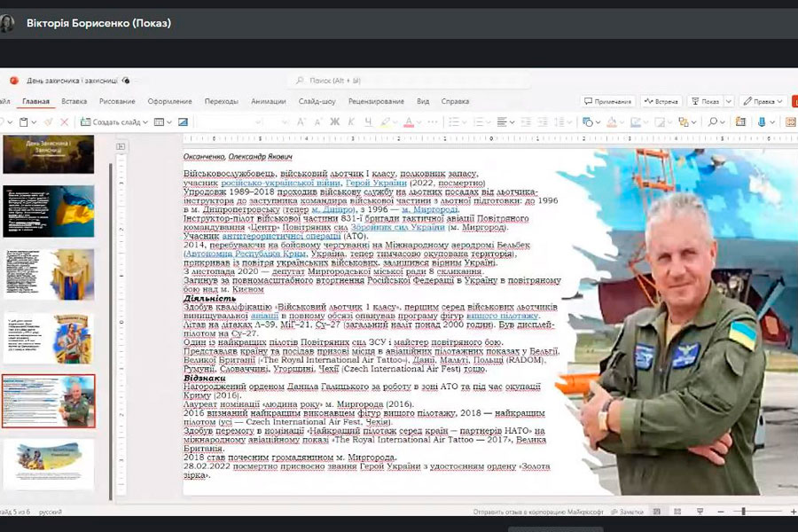This screenshot has height=532, width=798.
Task: Toggle bold formatting (Ж)
Action: pyautogui.click(x=335, y=121)
